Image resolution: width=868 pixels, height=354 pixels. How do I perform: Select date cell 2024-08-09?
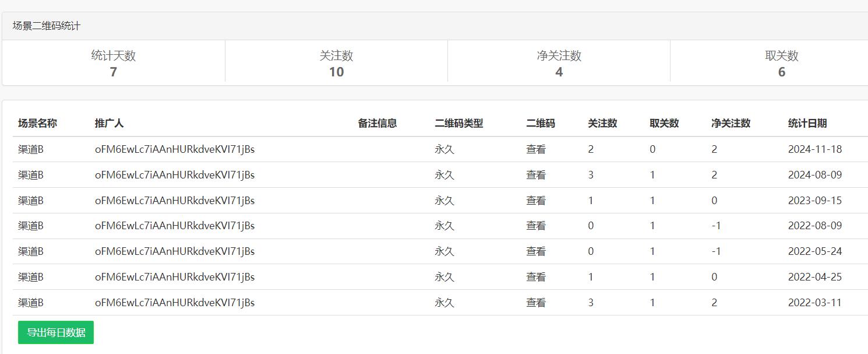(x=815, y=175)
